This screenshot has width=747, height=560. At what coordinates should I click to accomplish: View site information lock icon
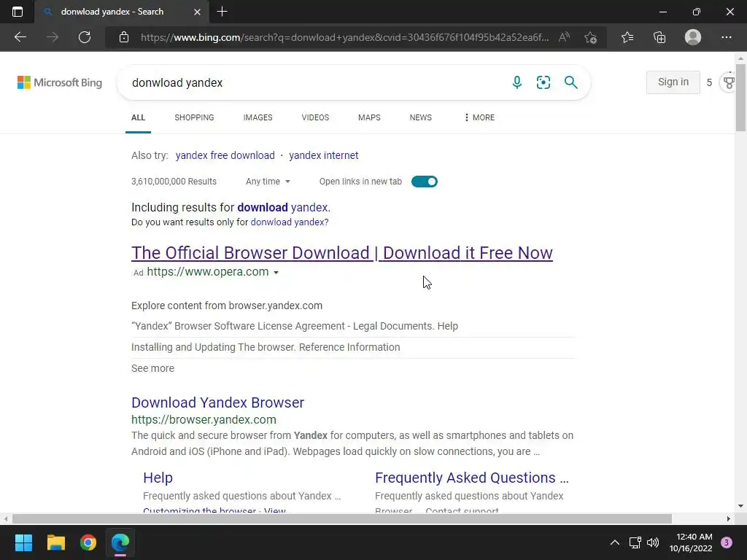(x=124, y=37)
